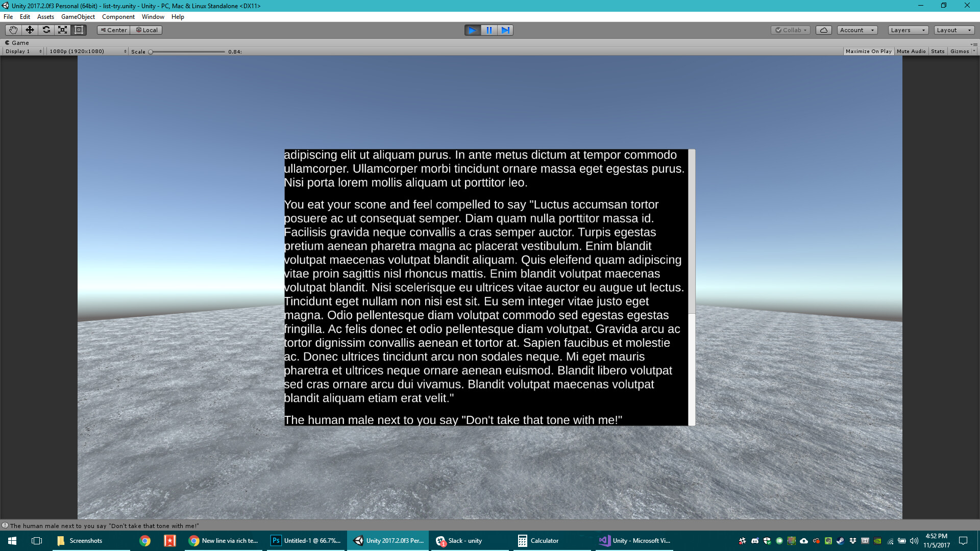Screen dimensions: 980x551
Task: Open Unity Cloud Services window
Action: point(823,30)
